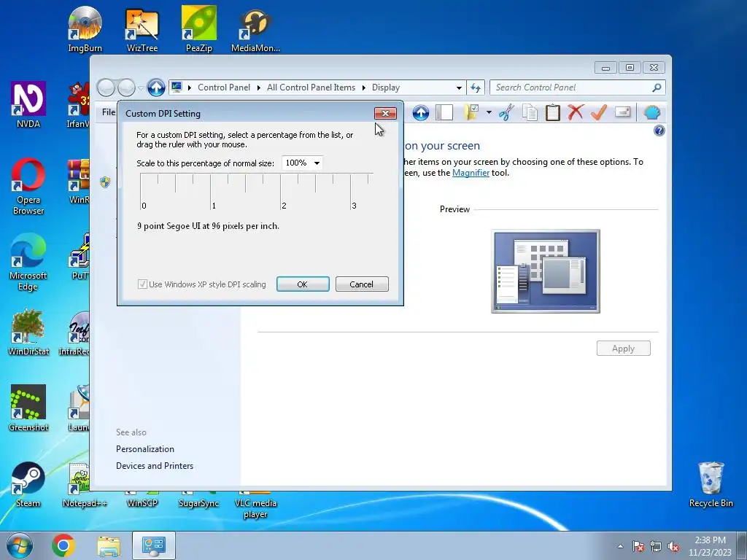Open the ImgBurn desktop shortcut
747x560 pixels.
(x=85, y=29)
